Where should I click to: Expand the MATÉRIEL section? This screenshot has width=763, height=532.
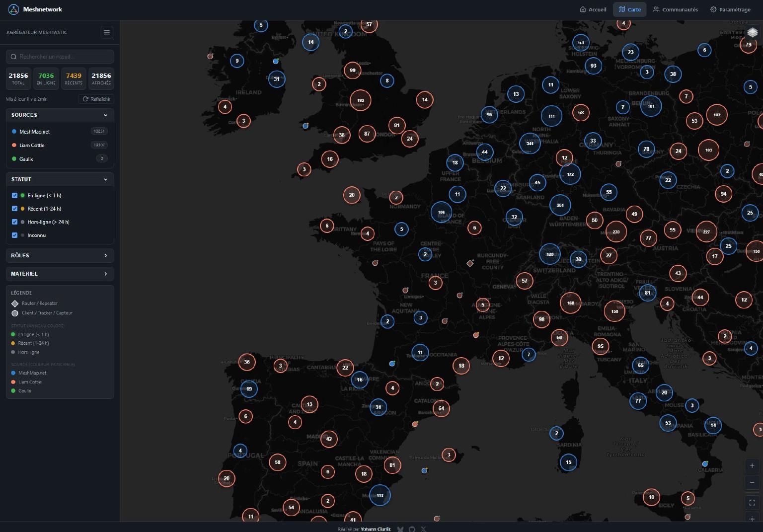[60, 274]
